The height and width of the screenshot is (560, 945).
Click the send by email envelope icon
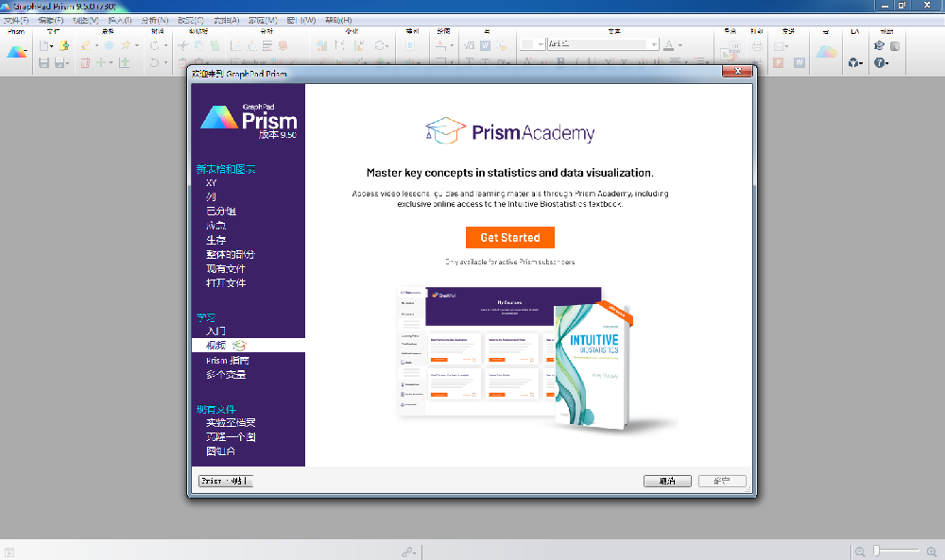779,45
